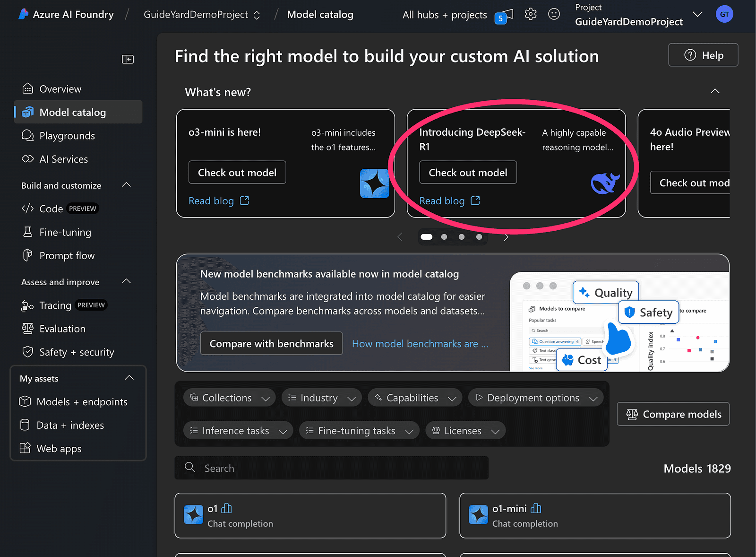Open Tracing preview in the sidebar
756x557 pixels.
tap(78, 305)
